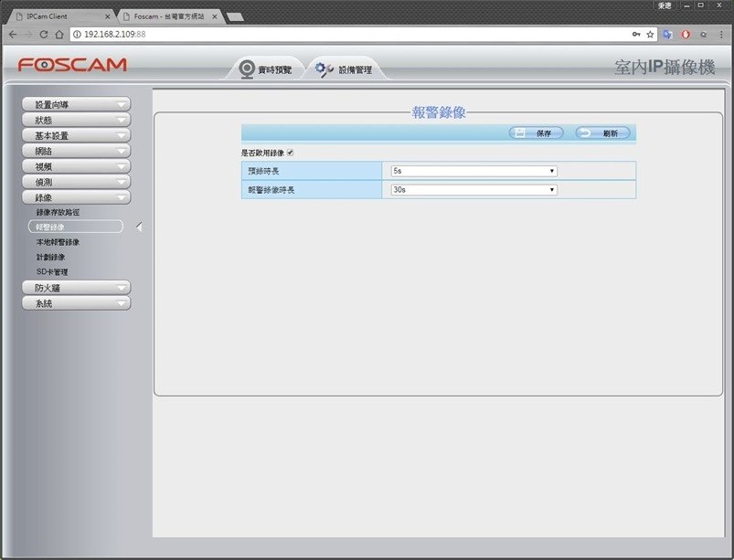Open the grey extension icon beside menu
Image resolution: width=734 pixels, height=560 pixels.
pos(703,34)
